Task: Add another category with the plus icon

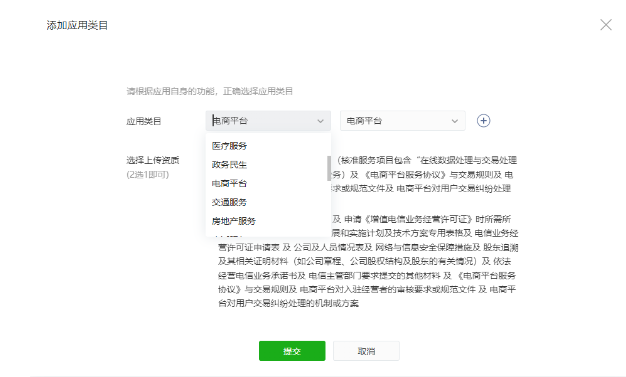Action: click(483, 121)
